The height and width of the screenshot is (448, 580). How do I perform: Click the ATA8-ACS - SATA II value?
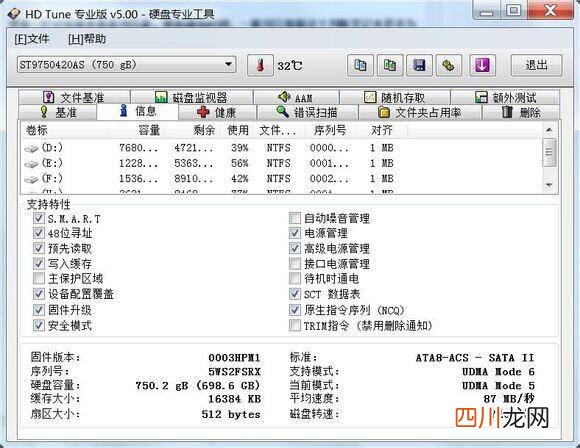tap(475, 358)
